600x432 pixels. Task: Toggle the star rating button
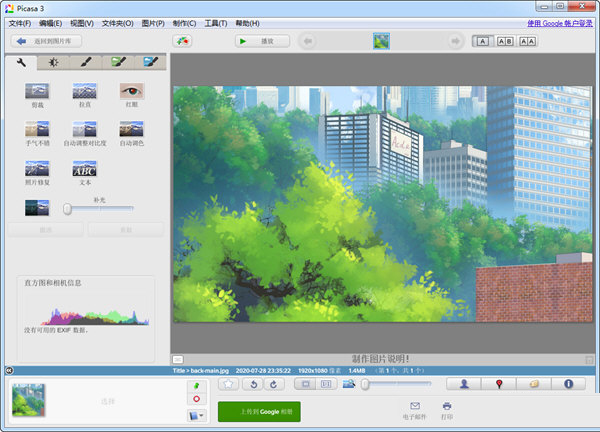(x=228, y=383)
